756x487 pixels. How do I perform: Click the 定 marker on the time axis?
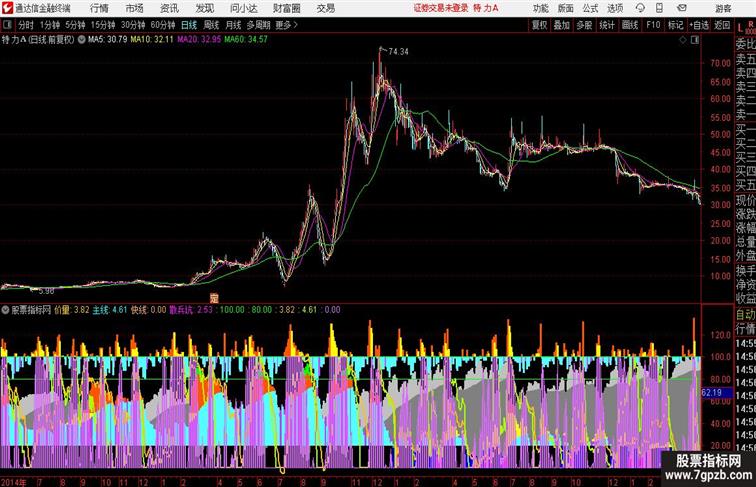[x=214, y=298]
